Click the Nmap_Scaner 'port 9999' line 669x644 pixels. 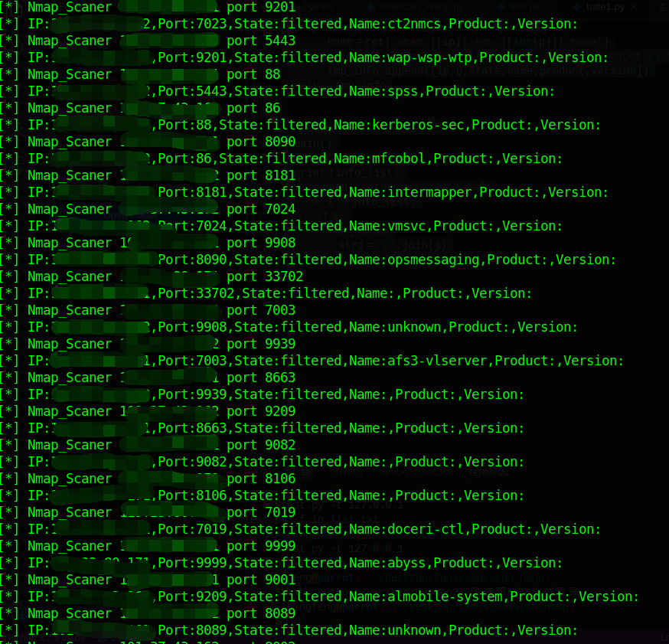click(x=148, y=547)
